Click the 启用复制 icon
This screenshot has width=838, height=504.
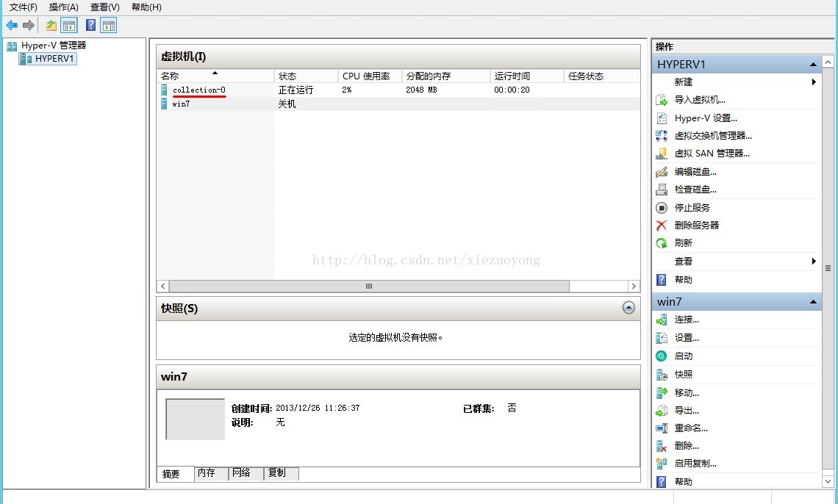[x=662, y=464]
